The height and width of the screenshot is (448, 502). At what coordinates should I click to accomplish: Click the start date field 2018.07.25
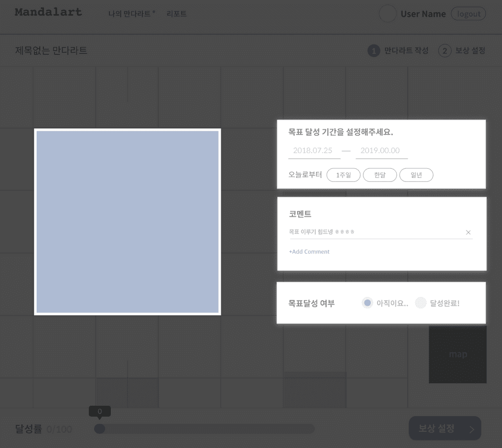click(313, 151)
